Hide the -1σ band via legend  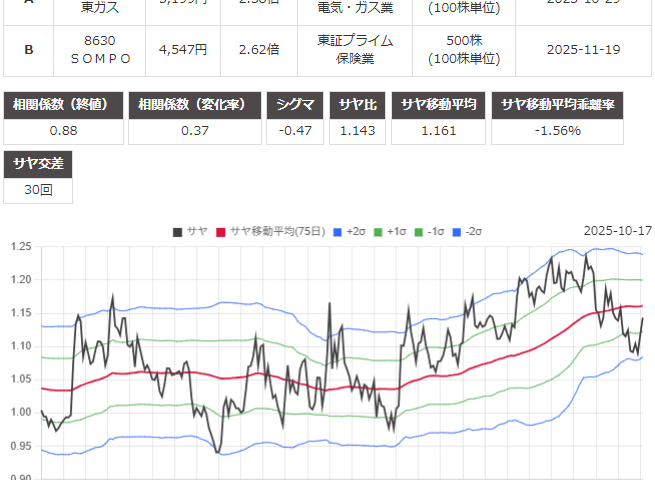point(434,231)
